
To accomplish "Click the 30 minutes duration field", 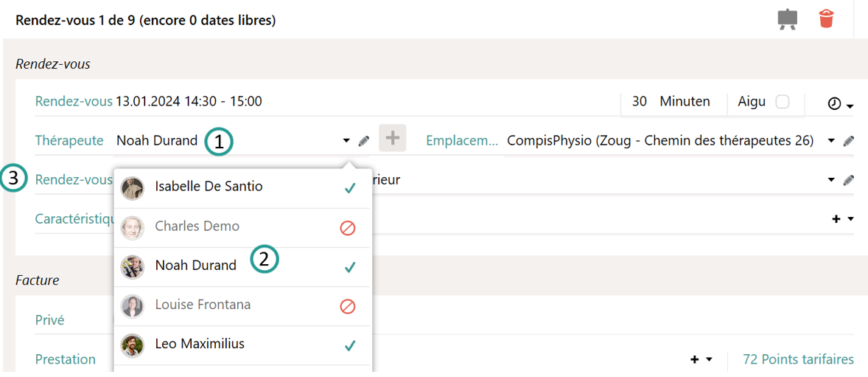I will pos(640,102).
